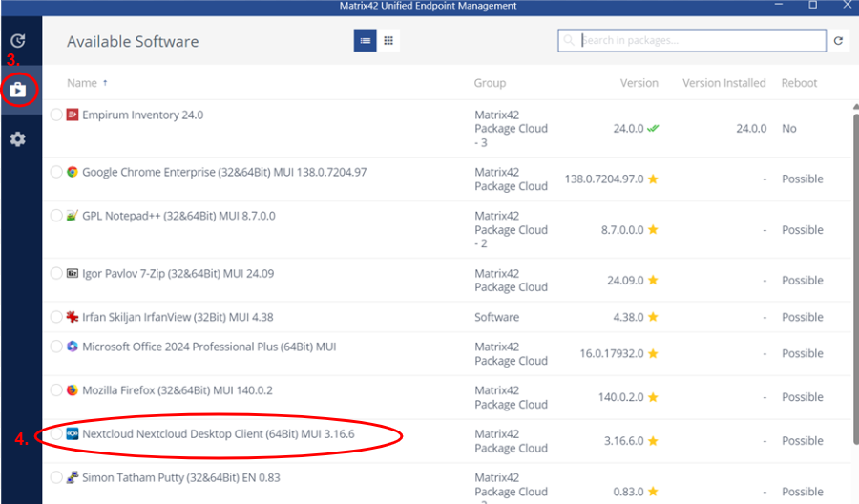The image size is (859, 504).
Task: Open Igor Pavlov 7-Zip MUI 24.09 entry
Action: click(x=178, y=273)
